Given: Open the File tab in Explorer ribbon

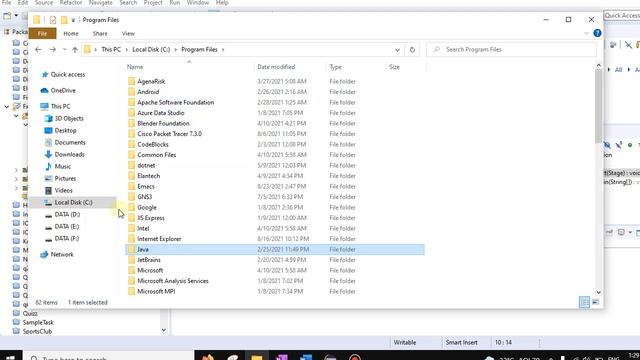Looking at the screenshot, I should coord(42,33).
